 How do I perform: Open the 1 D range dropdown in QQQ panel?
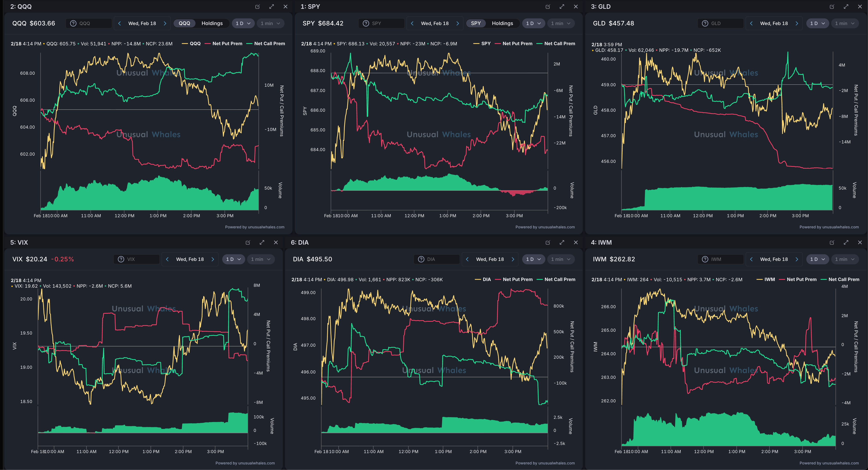point(243,23)
